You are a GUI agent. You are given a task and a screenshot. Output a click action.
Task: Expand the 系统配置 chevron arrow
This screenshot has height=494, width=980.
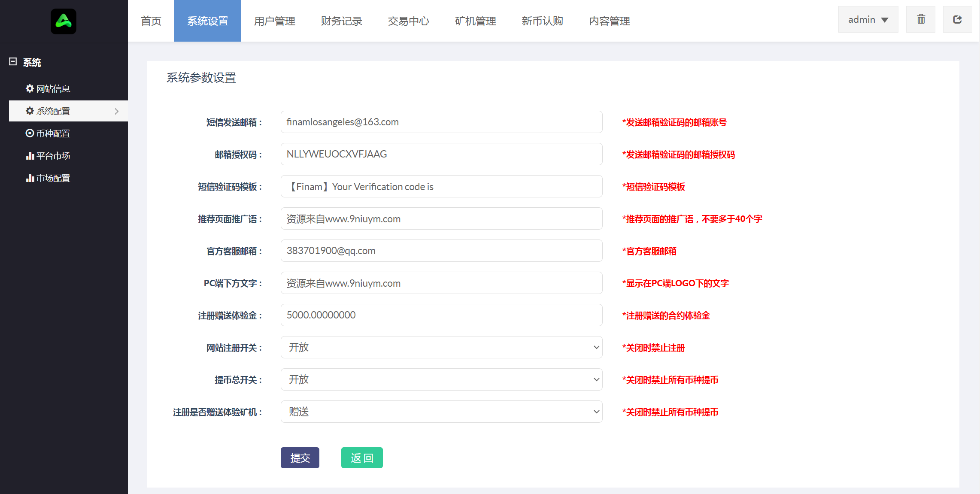[x=117, y=111]
